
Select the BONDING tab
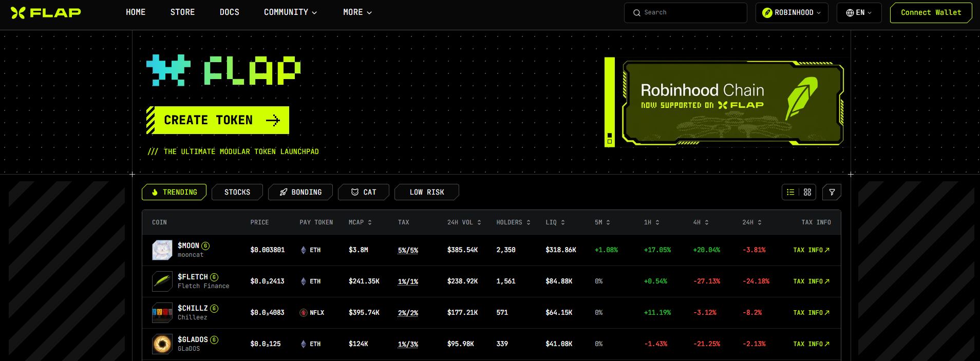[x=300, y=192]
